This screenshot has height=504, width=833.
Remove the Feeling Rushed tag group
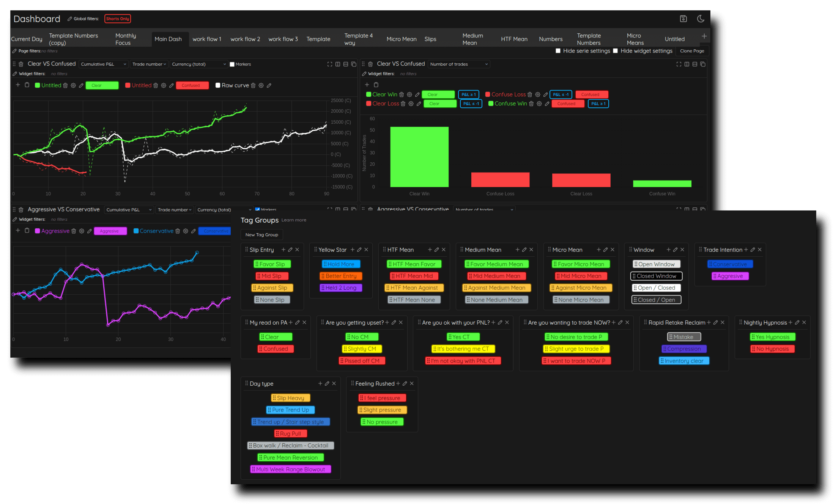[x=412, y=383]
